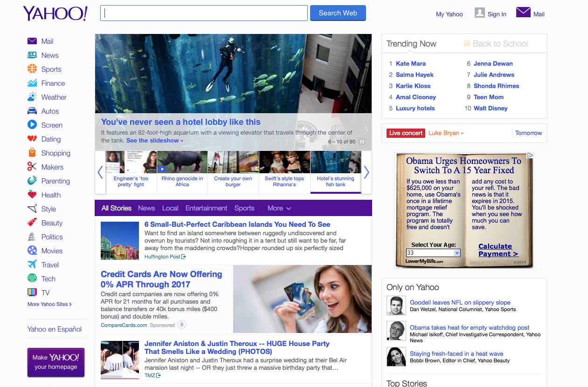Open the Makers scissors icon
The width and height of the screenshot is (588, 387).
pyautogui.click(x=32, y=167)
